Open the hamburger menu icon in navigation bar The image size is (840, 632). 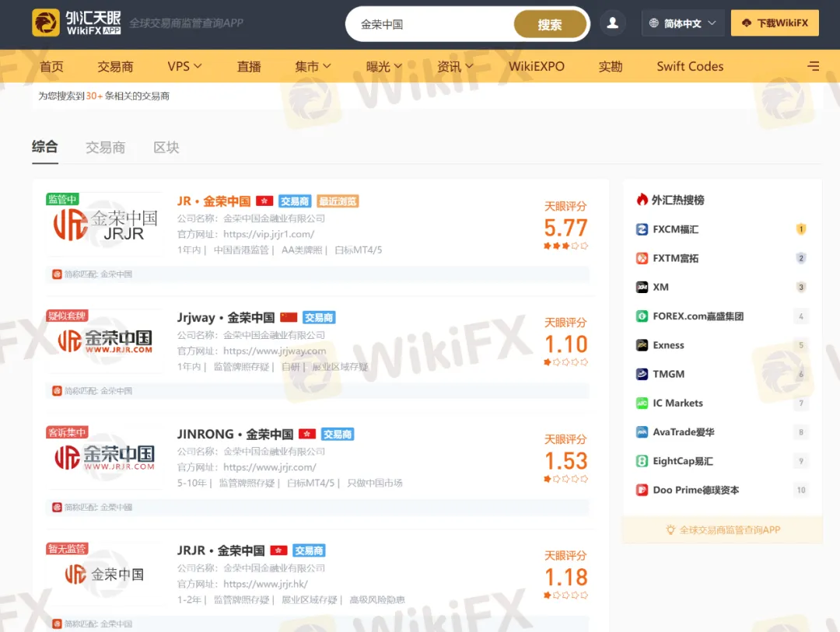point(814,66)
